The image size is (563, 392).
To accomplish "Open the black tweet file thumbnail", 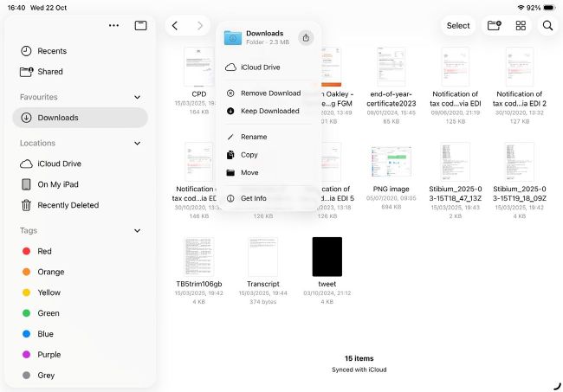I will pos(327,257).
